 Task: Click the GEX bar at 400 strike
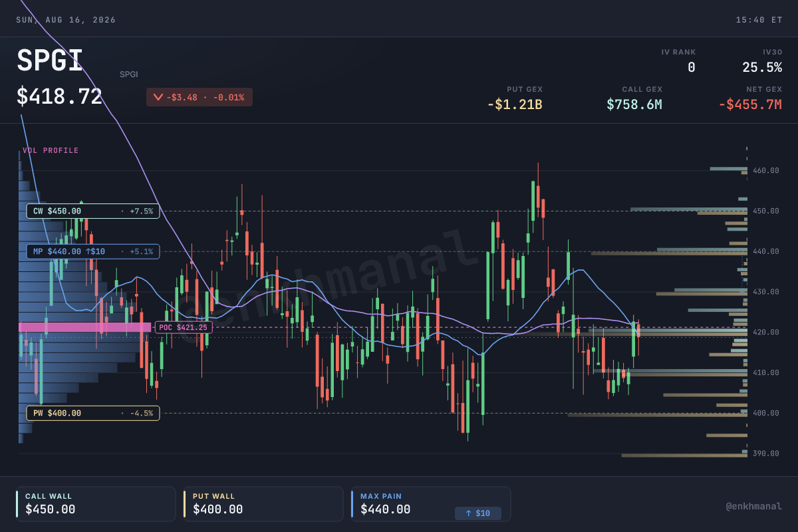pos(658,414)
